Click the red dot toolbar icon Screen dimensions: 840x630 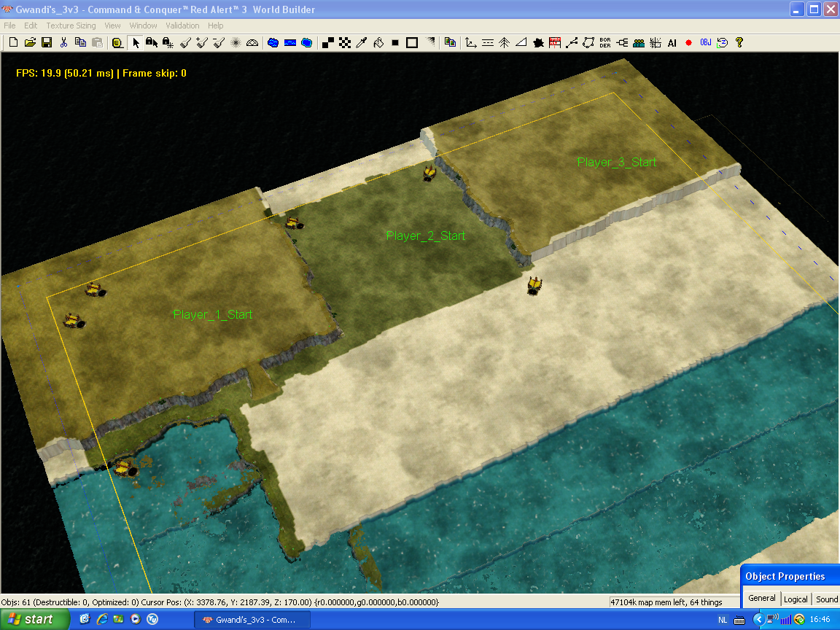[x=689, y=42]
